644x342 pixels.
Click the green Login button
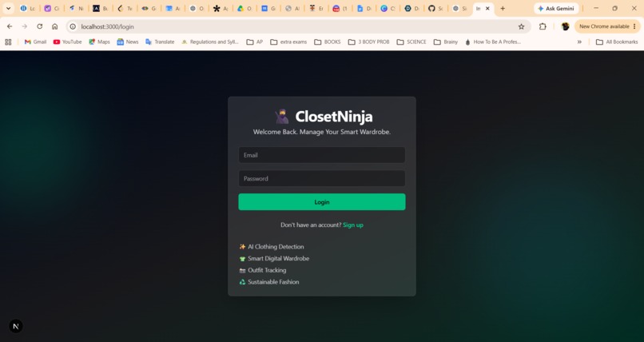point(321,202)
